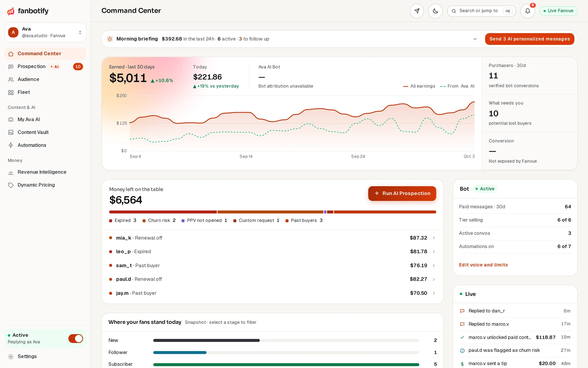Click the Audience people icon
588x368 pixels.
click(x=11, y=79)
